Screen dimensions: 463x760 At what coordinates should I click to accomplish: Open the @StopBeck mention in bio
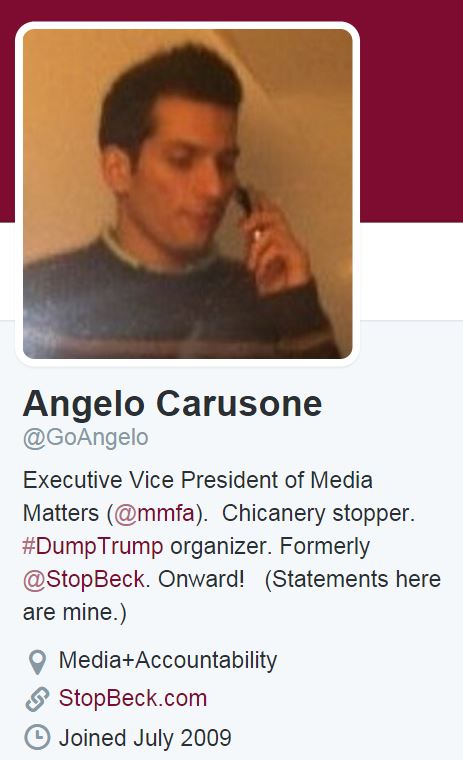pos(83,579)
